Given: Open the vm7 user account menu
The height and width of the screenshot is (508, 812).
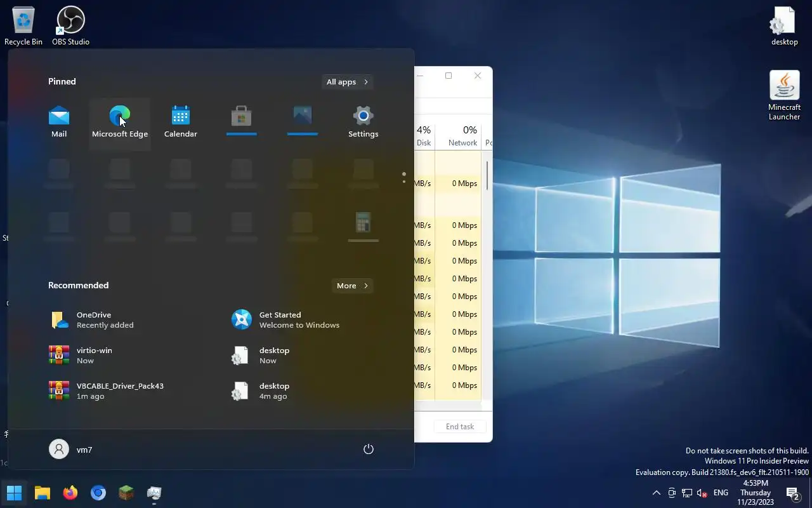Looking at the screenshot, I should [71, 449].
